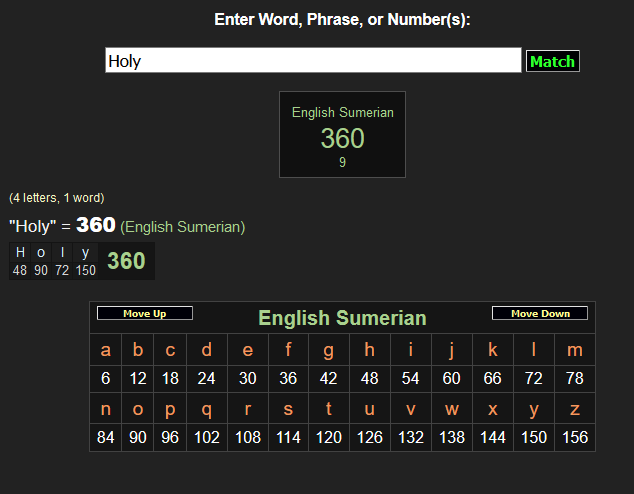Click letter e in cipher table
Viewport: 634px width, 494px height.
tap(248, 350)
